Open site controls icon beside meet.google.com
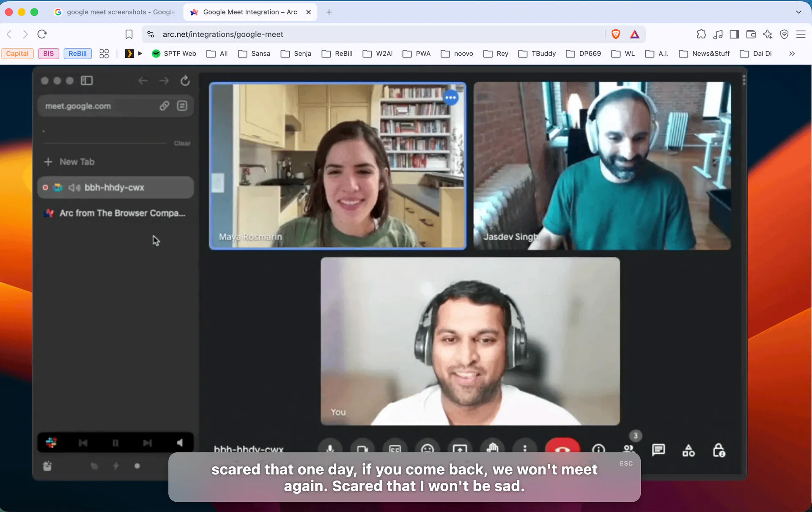Screen dimensions: 812x512 click(182, 106)
